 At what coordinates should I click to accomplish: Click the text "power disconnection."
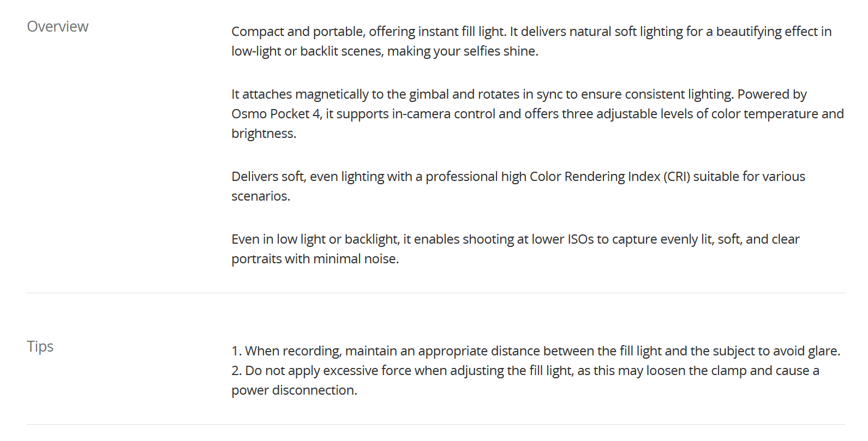coord(294,390)
